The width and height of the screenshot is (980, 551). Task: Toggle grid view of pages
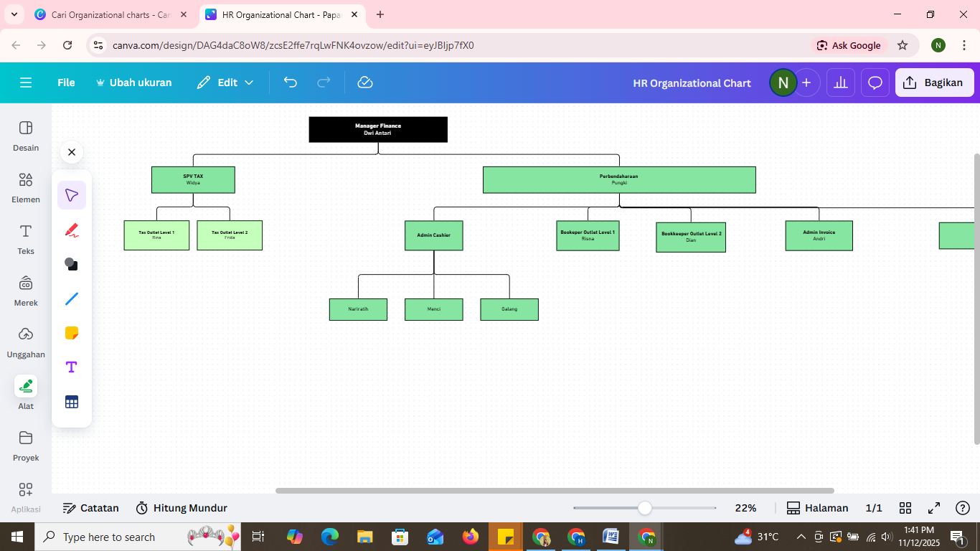(905, 508)
